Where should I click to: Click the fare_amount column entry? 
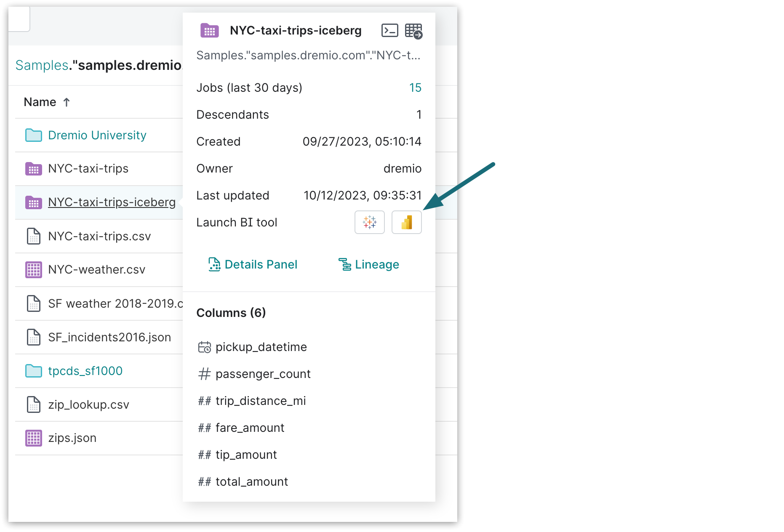pos(250,428)
